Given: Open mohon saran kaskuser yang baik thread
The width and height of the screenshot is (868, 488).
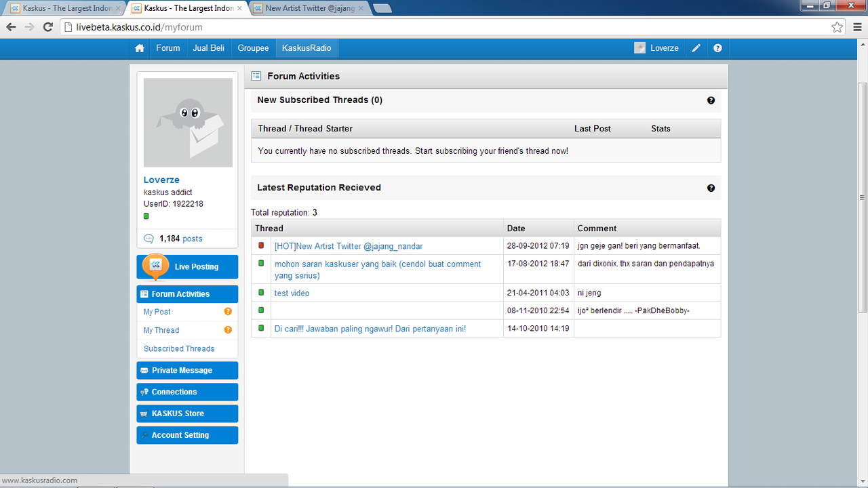Looking at the screenshot, I should [x=378, y=270].
